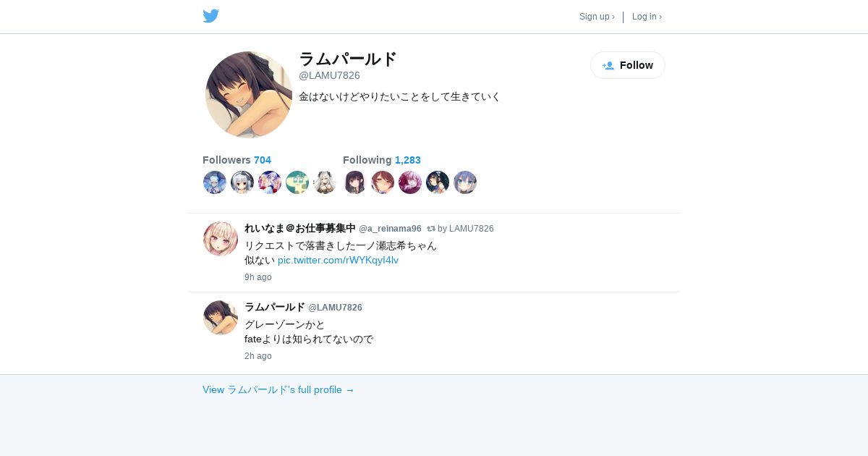Follow ラムパールド with the Follow button

628,65
